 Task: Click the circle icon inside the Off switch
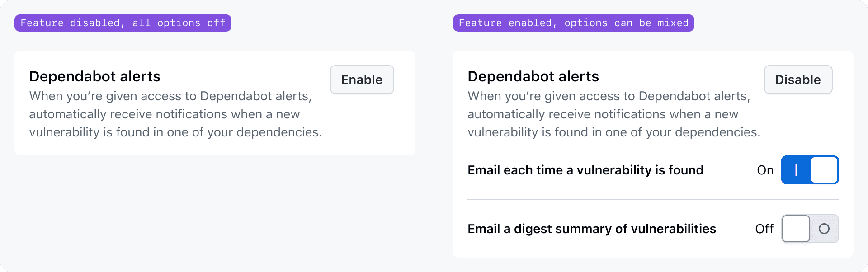(824, 229)
